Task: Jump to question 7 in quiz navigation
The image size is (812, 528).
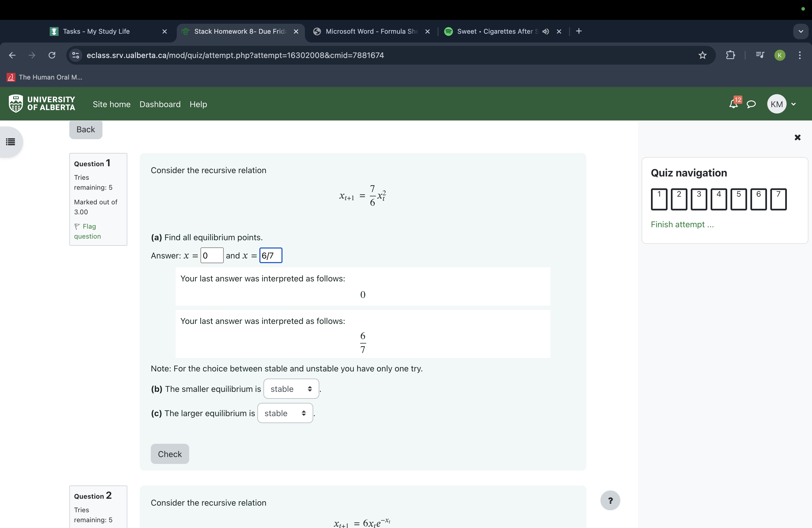Action: (x=778, y=199)
